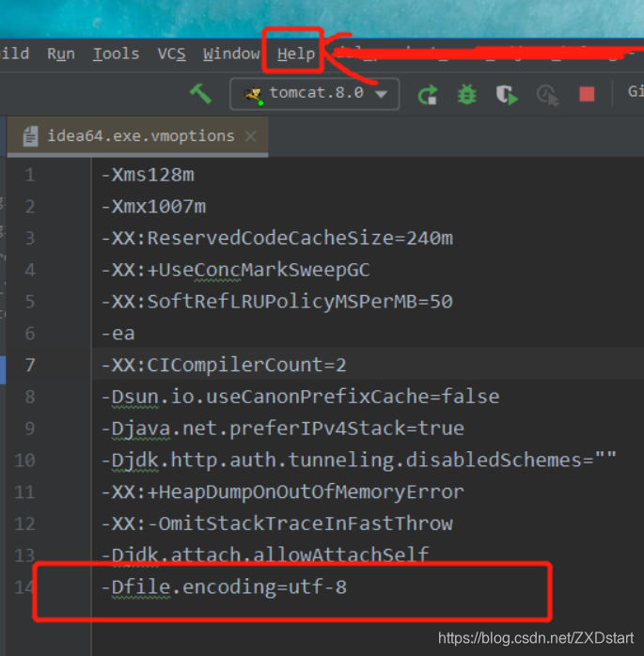The image size is (644, 656).
Task: Select the idea64.exe.vmoptions editor tab
Action: [x=137, y=136]
